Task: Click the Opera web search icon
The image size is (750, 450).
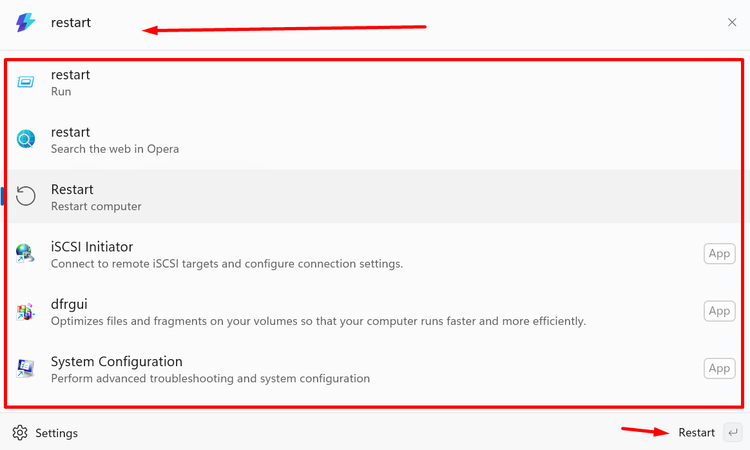Action: click(x=25, y=139)
